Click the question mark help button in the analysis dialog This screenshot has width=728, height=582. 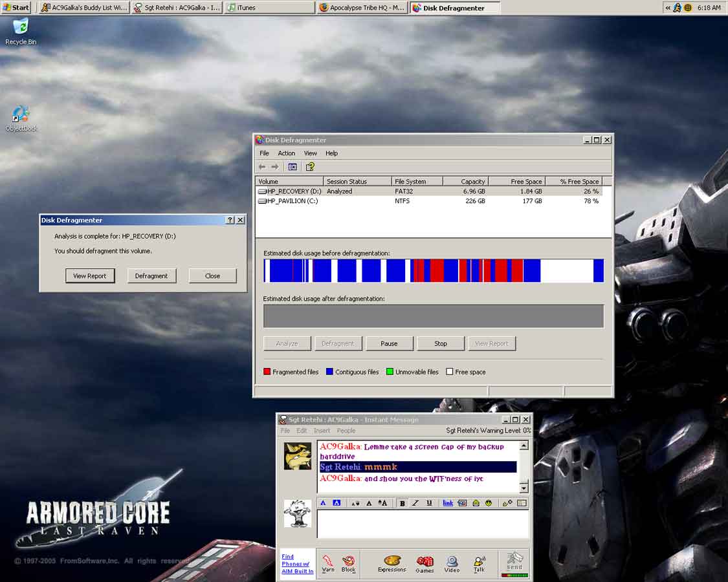230,220
